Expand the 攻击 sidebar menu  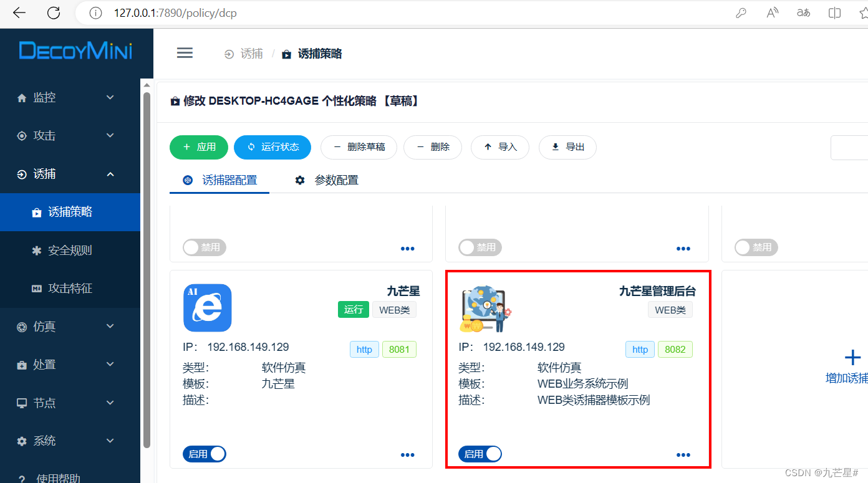(70, 136)
